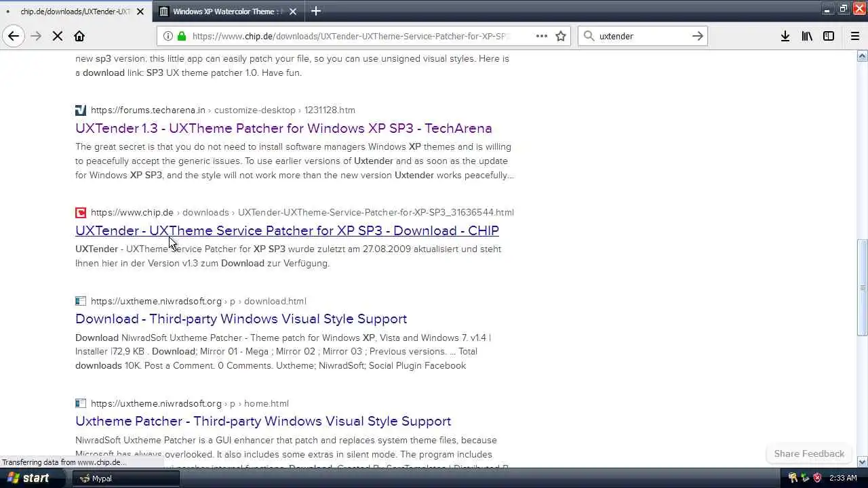Click the vertical scrollbar thumb
This screenshot has width=868, height=488.
862,288
